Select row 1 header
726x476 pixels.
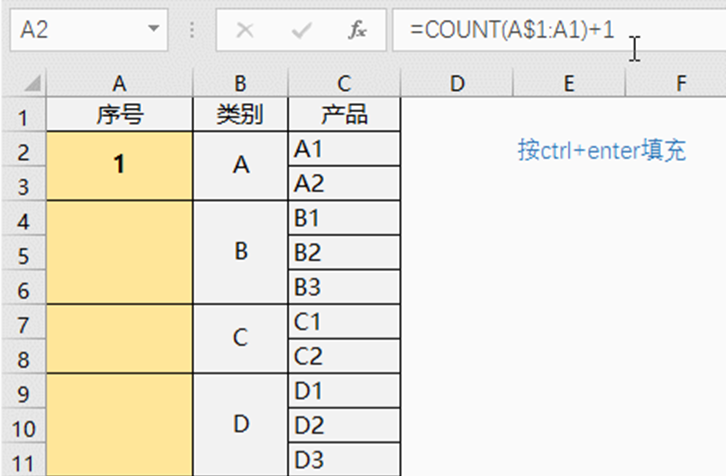24,114
